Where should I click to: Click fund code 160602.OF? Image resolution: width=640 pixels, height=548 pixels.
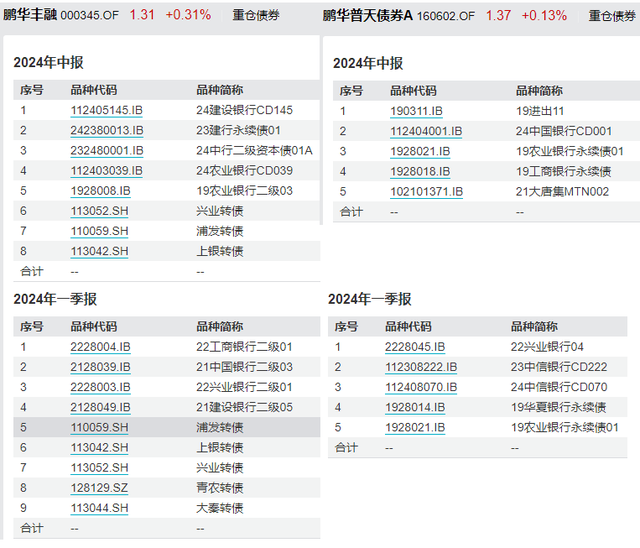point(446,16)
